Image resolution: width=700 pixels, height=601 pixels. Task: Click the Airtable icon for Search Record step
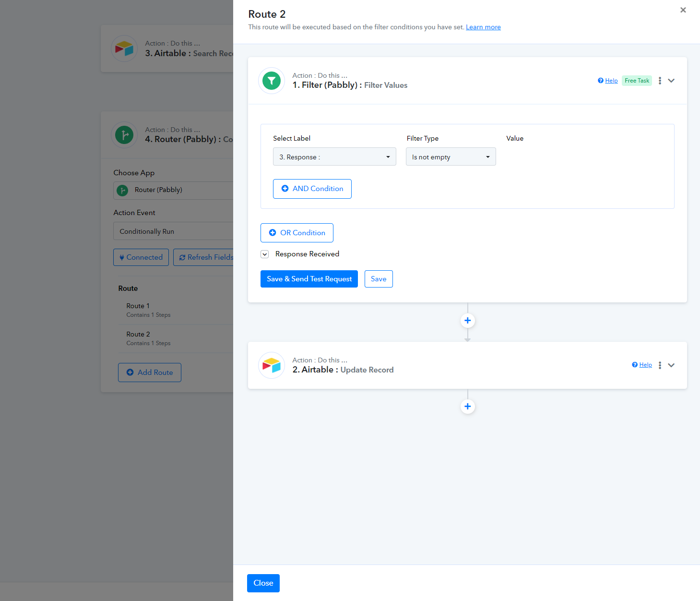pos(124,48)
